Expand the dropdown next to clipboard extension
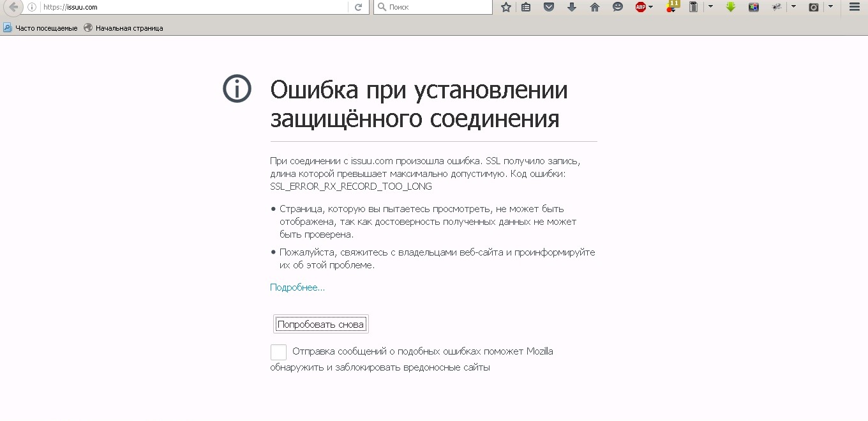 pyautogui.click(x=711, y=7)
